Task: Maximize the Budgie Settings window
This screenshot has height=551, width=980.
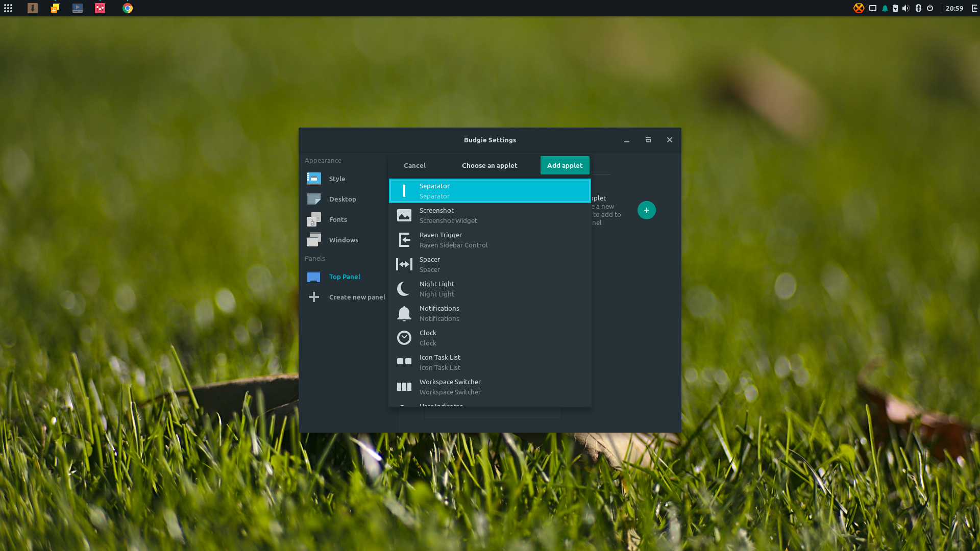Action: pyautogui.click(x=648, y=140)
